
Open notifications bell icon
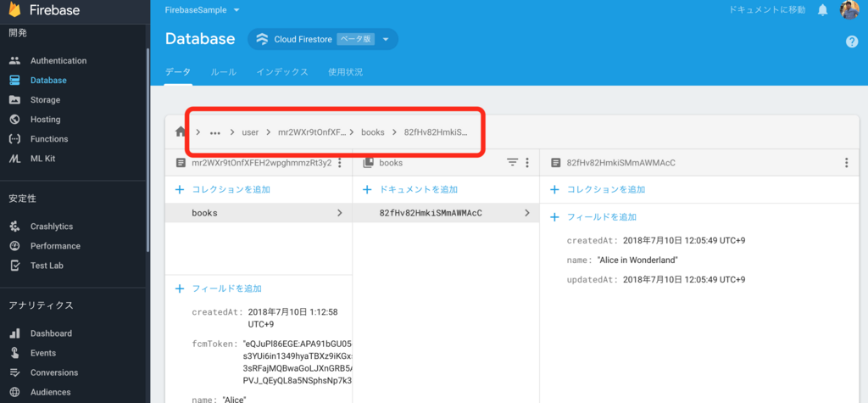(x=823, y=10)
